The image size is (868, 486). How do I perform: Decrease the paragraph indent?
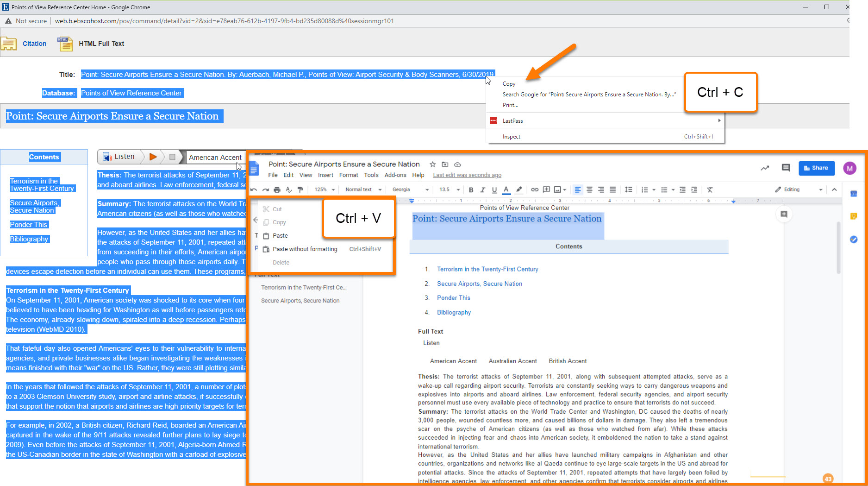[x=682, y=189]
